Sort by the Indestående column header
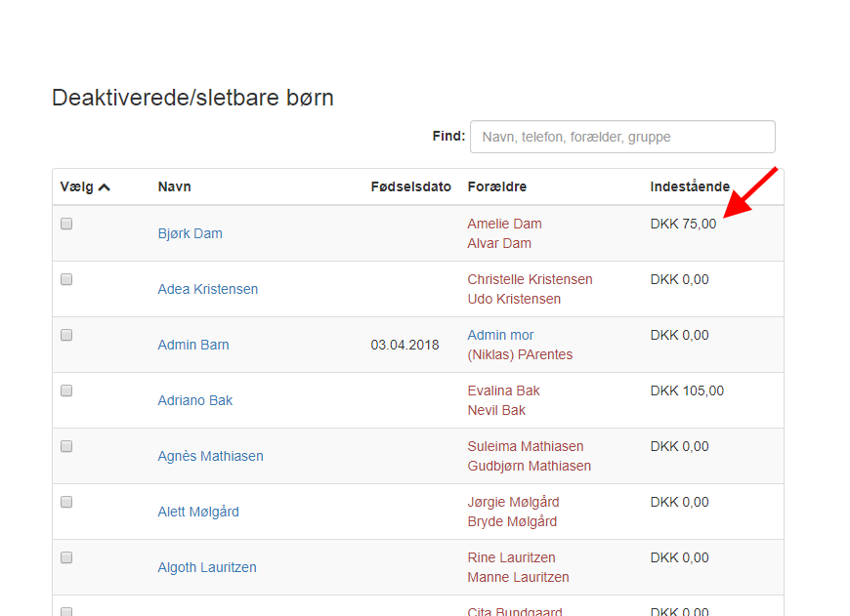The height and width of the screenshot is (616, 850). pyautogui.click(x=690, y=186)
